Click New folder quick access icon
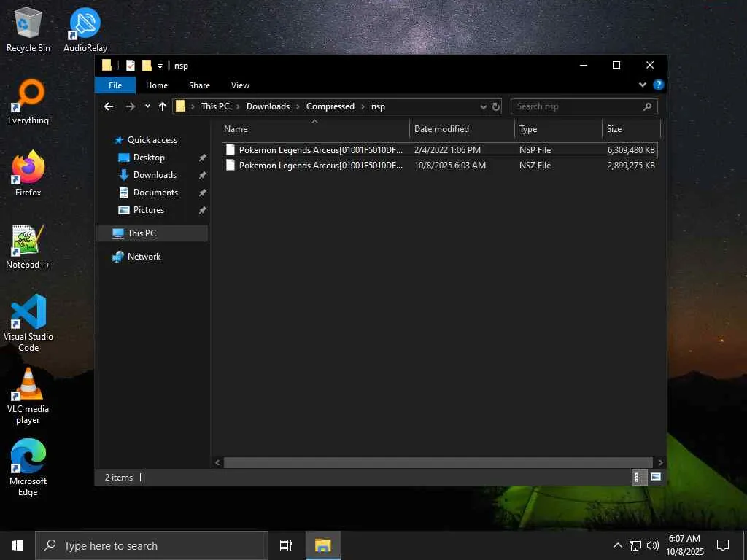The image size is (747, 560). point(147,65)
